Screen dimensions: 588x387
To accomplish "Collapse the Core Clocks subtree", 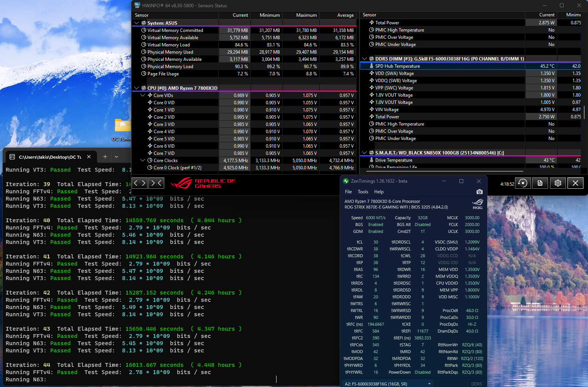I will click(x=143, y=160).
